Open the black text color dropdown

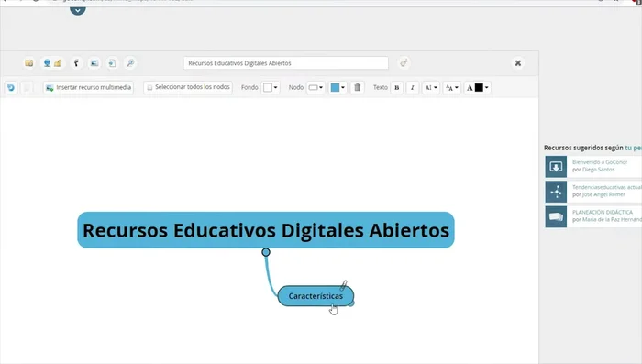click(478, 88)
